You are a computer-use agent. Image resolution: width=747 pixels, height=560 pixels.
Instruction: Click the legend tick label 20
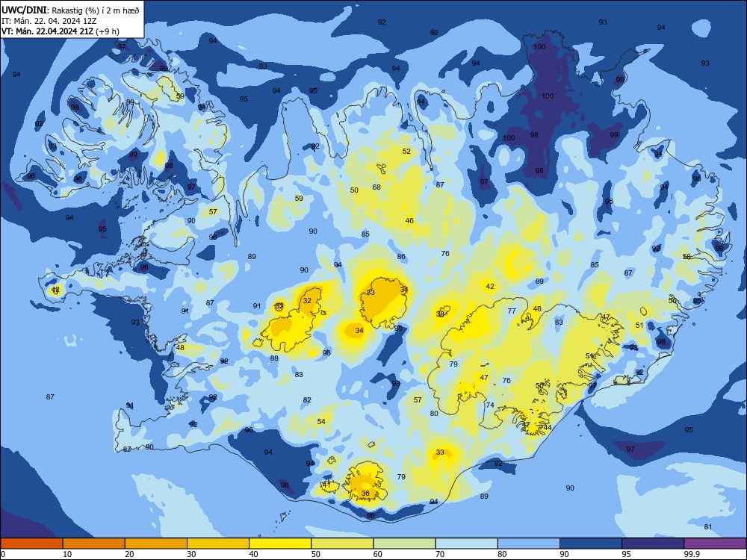coord(129,554)
